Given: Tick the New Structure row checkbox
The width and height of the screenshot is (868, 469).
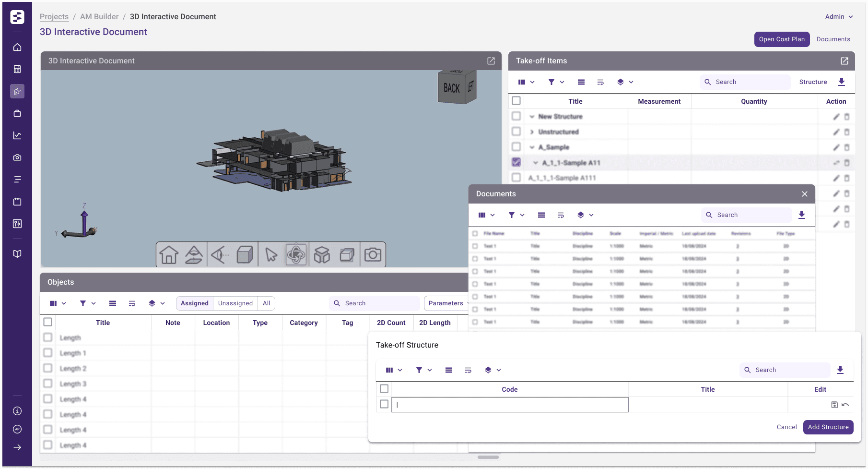Looking at the screenshot, I should coord(516,116).
